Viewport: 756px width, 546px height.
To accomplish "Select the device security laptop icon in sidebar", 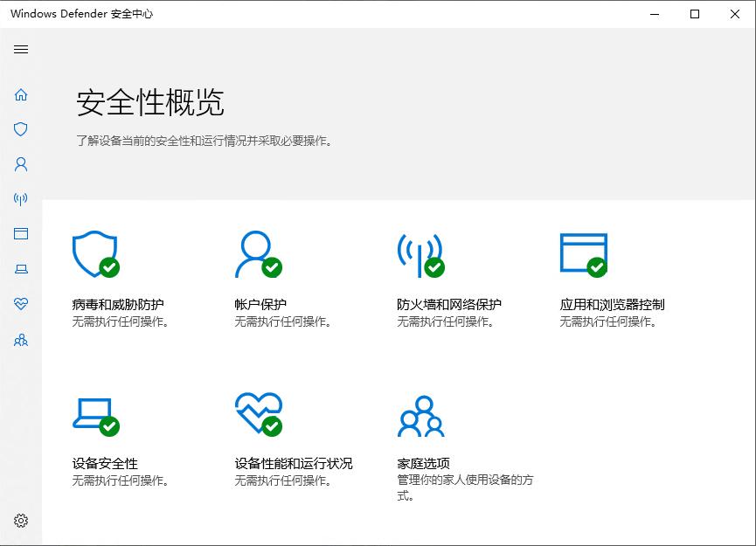I will tap(20, 269).
